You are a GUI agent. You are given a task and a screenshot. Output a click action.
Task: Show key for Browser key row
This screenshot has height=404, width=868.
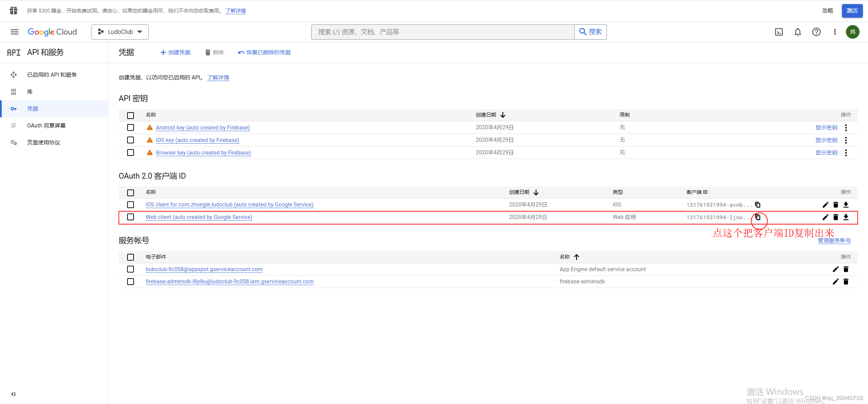click(x=826, y=153)
